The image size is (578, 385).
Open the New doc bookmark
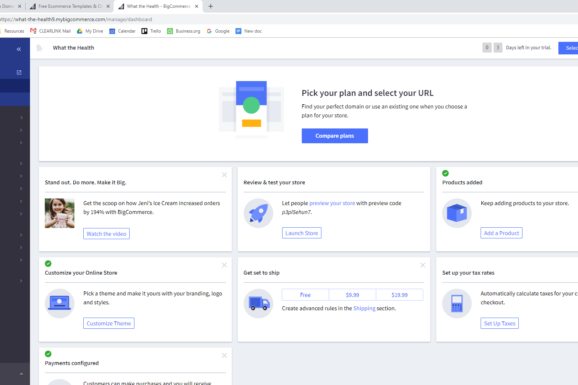pos(249,31)
